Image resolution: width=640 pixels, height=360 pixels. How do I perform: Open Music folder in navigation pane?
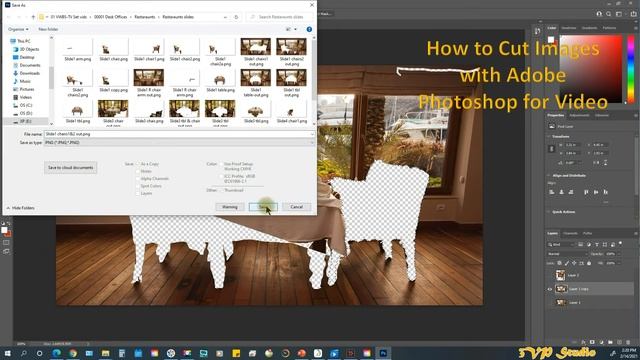22,81
